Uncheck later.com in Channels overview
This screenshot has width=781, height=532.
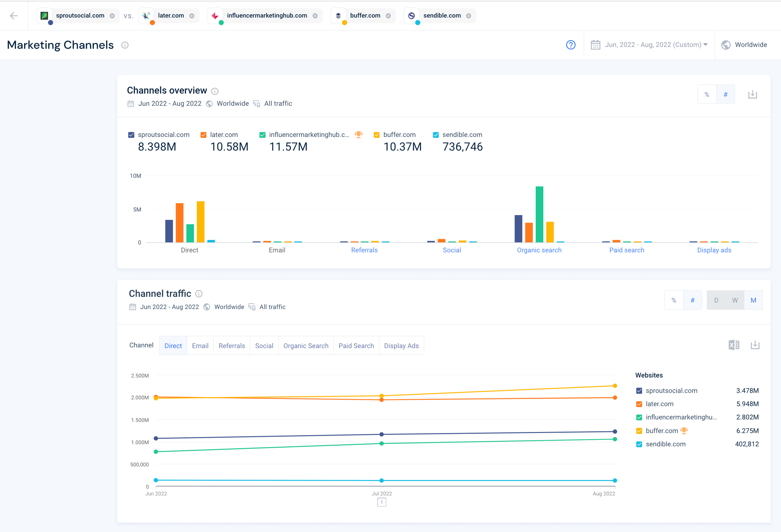pos(203,135)
